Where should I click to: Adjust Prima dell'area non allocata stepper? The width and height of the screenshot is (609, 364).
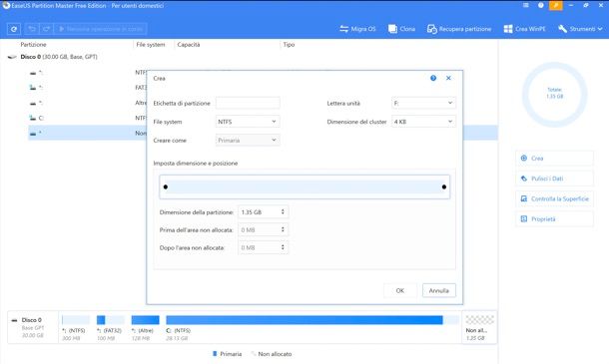(x=283, y=229)
